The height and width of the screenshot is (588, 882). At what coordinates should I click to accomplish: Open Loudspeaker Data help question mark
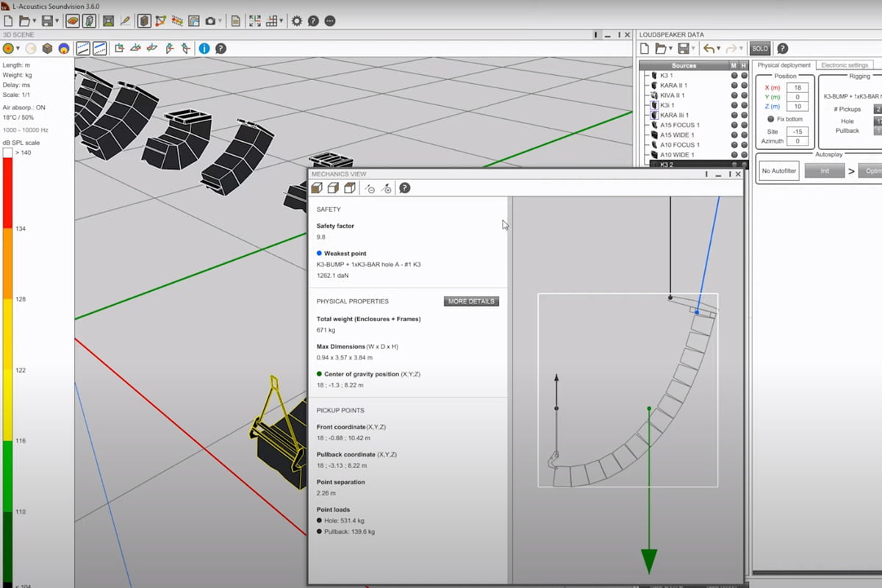[782, 49]
